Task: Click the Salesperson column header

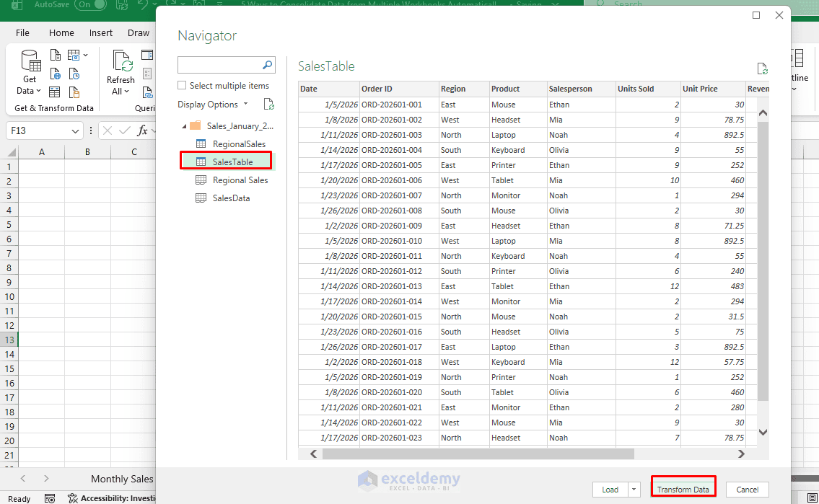Action: click(x=582, y=89)
